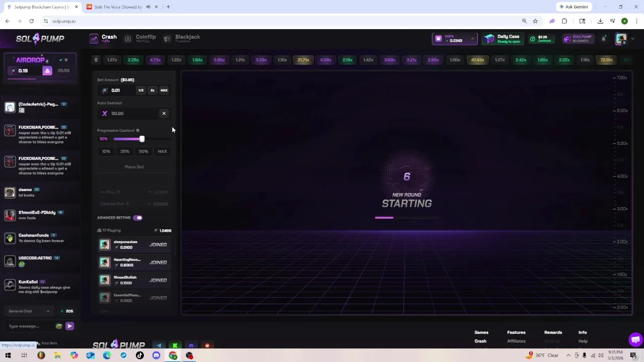Click the Help footer link
Screen dimensions: 644x362
tap(583, 341)
